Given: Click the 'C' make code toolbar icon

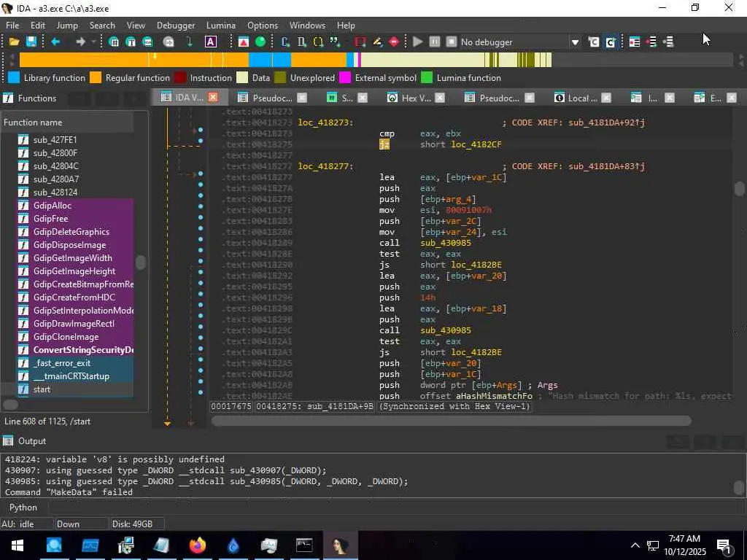Looking at the screenshot, I should [285, 42].
